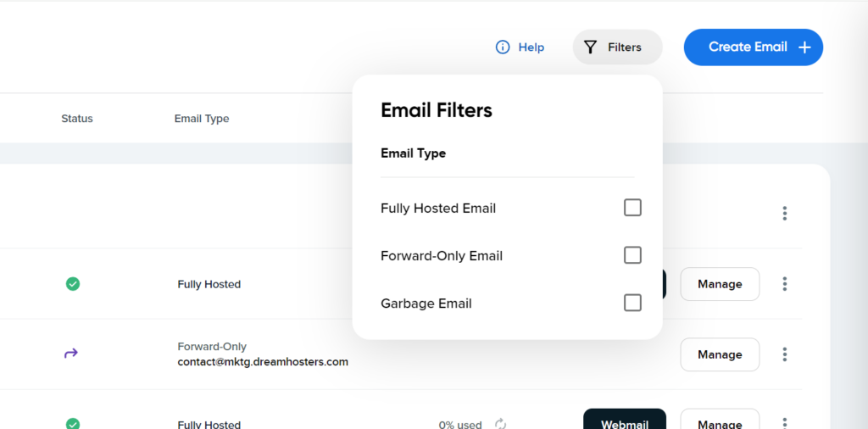Click the plus icon on Create Email

(x=804, y=47)
